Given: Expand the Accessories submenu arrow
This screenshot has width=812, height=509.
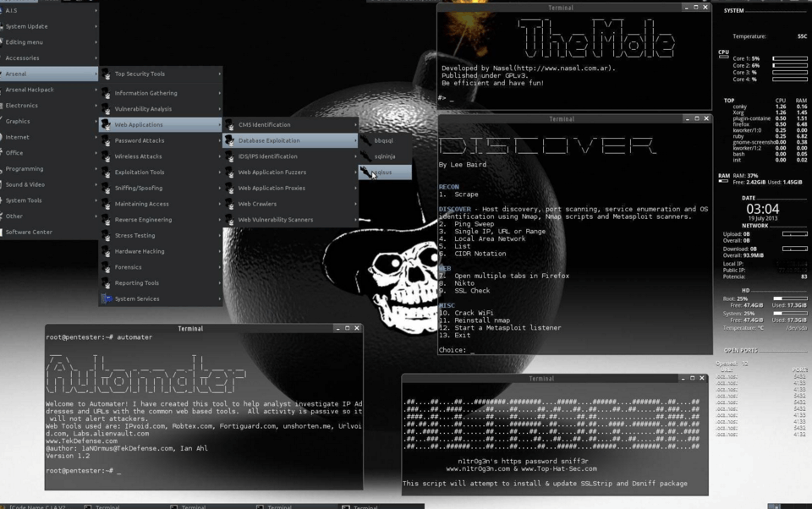Looking at the screenshot, I should [x=96, y=58].
